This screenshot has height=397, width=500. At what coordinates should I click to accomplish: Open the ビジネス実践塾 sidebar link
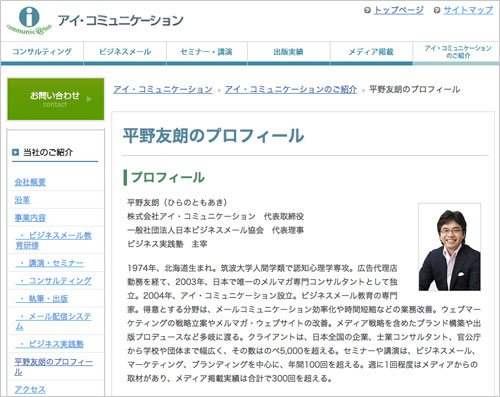[x=50, y=344]
